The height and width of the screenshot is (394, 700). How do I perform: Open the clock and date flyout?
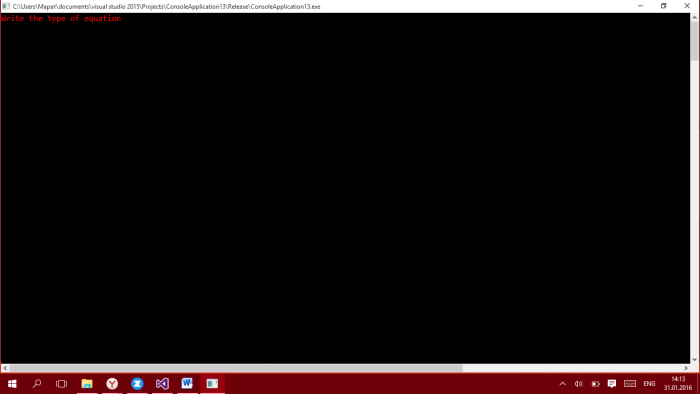point(678,384)
